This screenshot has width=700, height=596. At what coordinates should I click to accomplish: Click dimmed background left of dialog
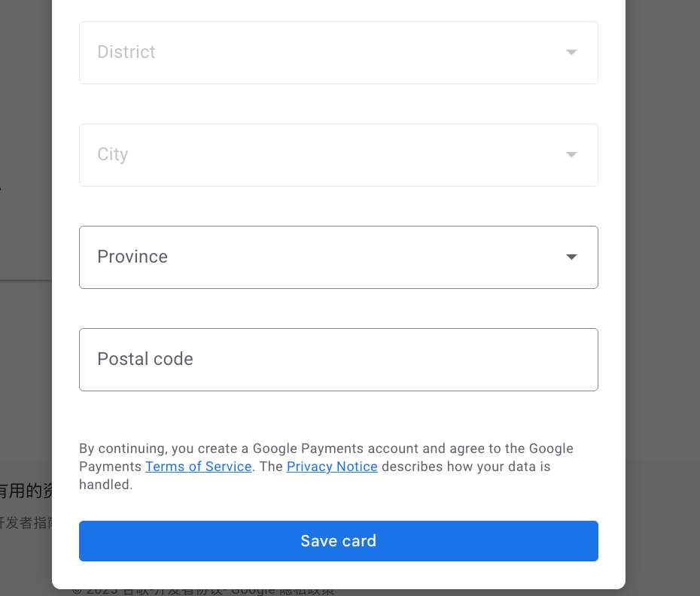(26, 134)
